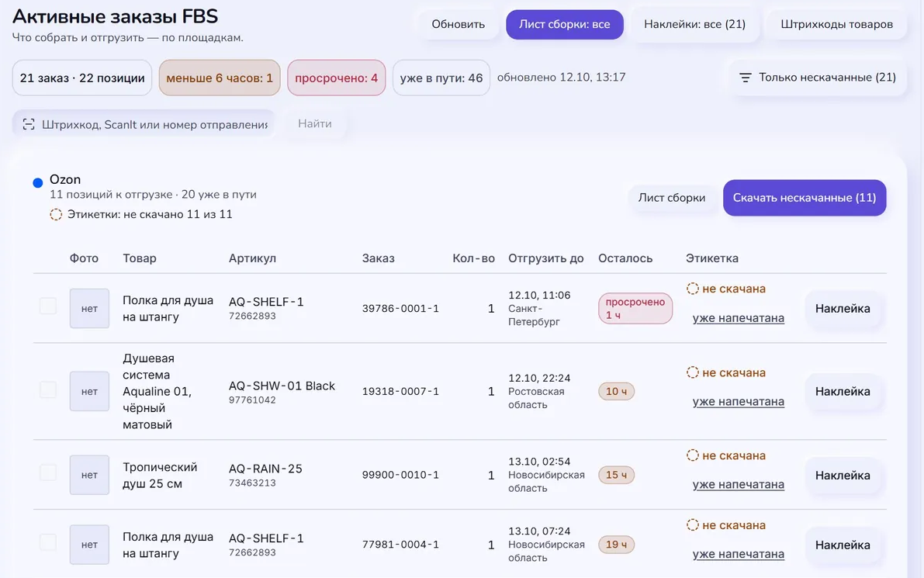Tick checkbox for order 77981-0004-1
Image resolution: width=924 pixels, height=578 pixels.
[x=48, y=542]
